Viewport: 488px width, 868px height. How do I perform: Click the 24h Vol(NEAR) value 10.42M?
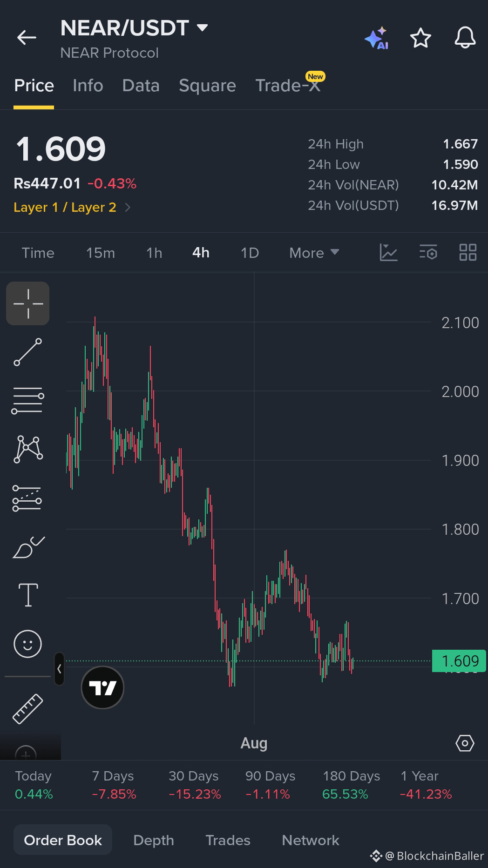pos(454,185)
